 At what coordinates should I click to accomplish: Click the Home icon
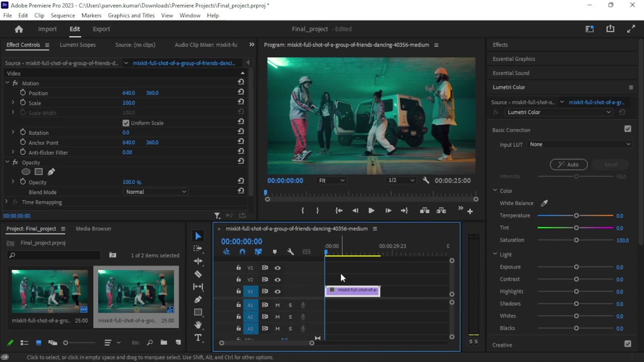click(19, 29)
